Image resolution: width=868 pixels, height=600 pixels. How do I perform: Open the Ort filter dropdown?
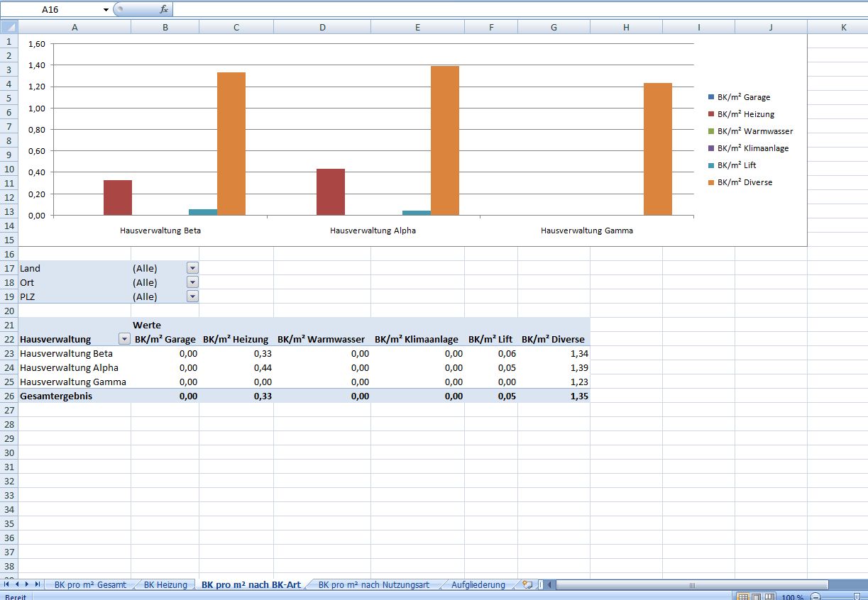tap(192, 282)
